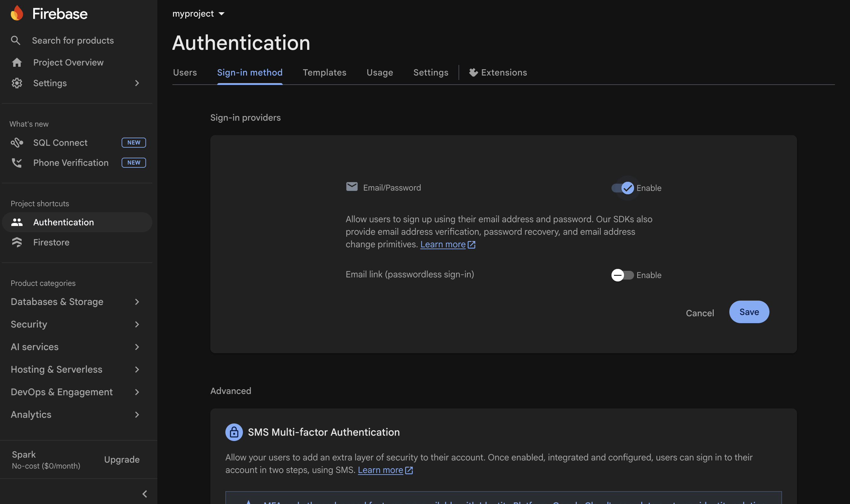
Task: Click external link icon after Email/Password Learn more
Action: [x=471, y=244]
